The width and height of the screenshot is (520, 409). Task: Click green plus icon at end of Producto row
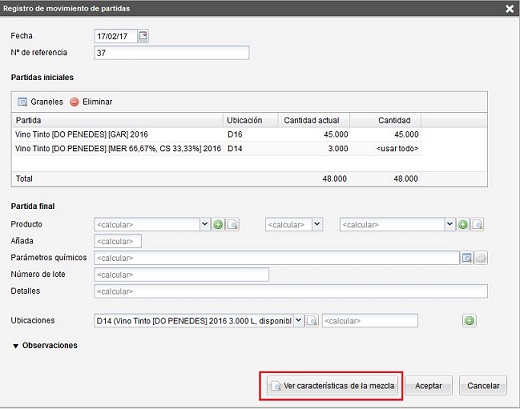point(463,224)
